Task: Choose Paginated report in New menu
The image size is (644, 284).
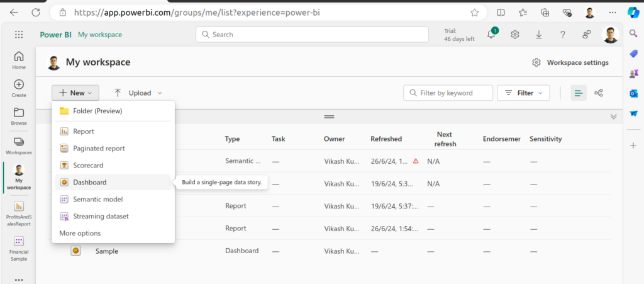Action: (x=99, y=149)
